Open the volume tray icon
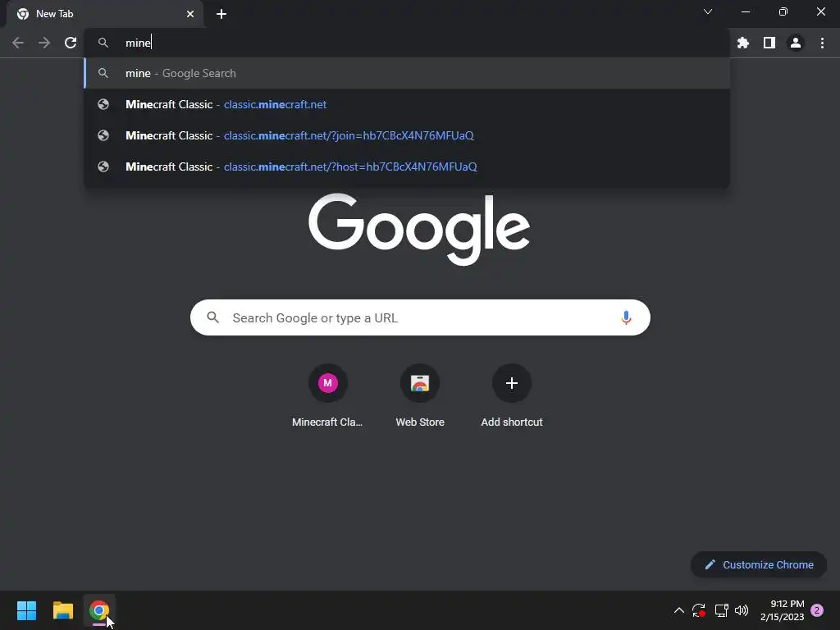Viewport: 840px width, 630px height. tap(742, 610)
